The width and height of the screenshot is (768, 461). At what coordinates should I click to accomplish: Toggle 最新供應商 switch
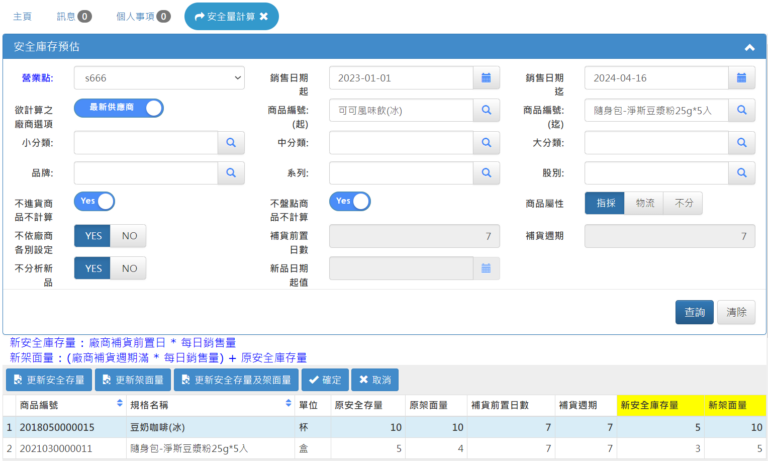[x=119, y=108]
